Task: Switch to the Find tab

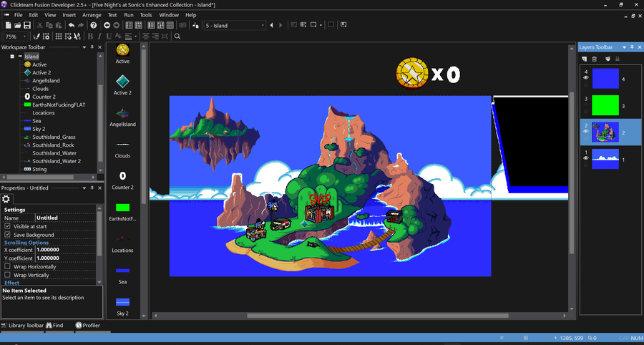Action: [x=54, y=325]
